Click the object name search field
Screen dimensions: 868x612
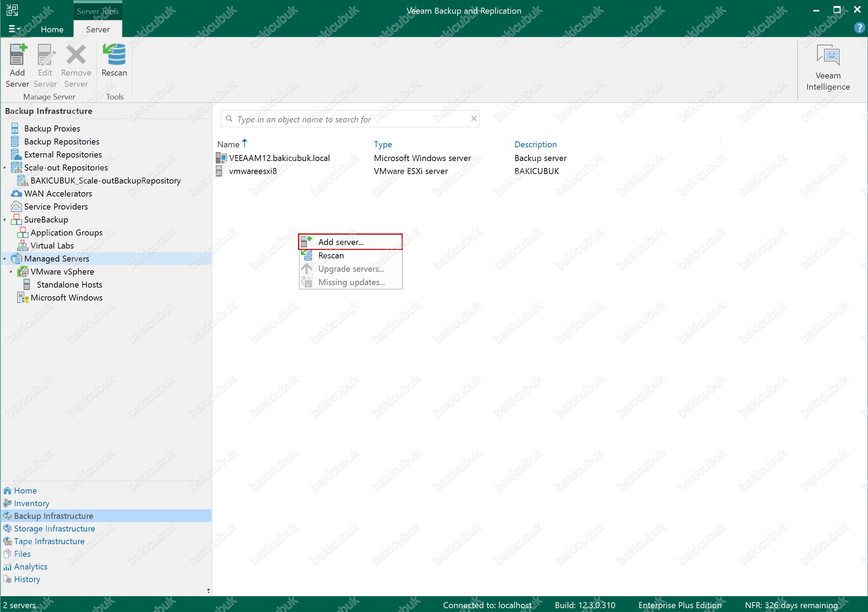(350, 119)
